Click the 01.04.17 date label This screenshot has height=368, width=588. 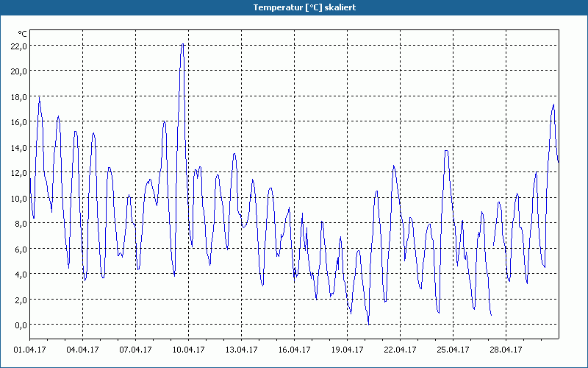click(29, 350)
